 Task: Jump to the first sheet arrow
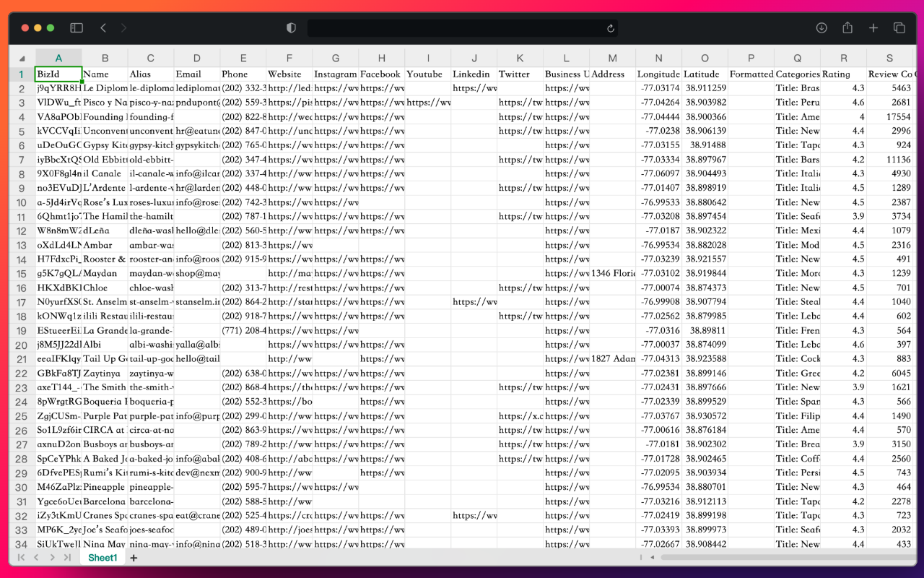[22, 558]
